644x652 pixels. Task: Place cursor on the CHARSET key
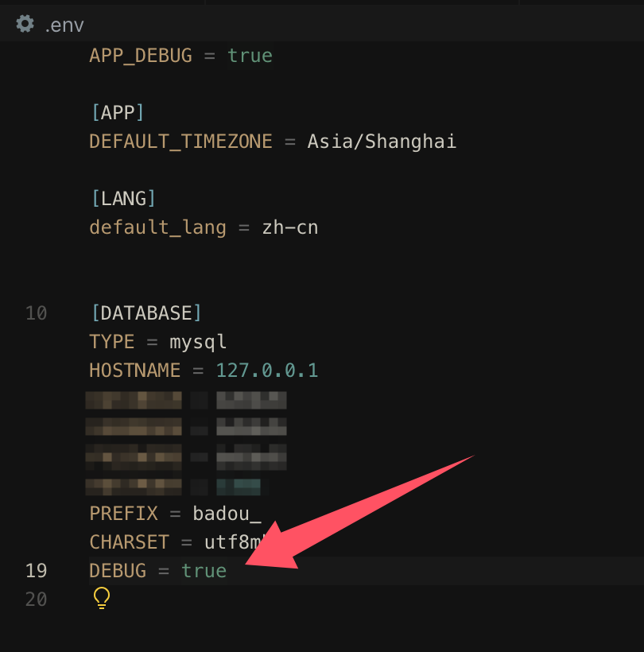click(x=129, y=541)
